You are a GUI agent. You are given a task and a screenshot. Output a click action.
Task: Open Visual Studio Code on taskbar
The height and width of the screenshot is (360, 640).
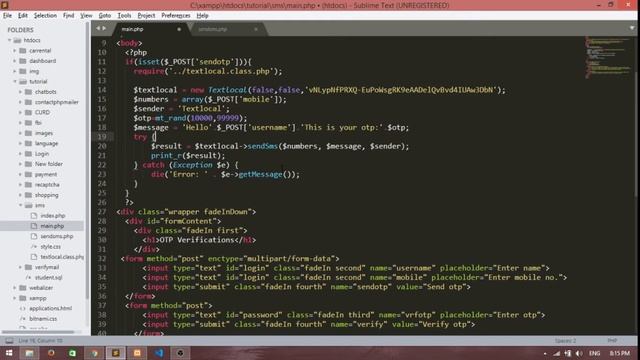159,353
